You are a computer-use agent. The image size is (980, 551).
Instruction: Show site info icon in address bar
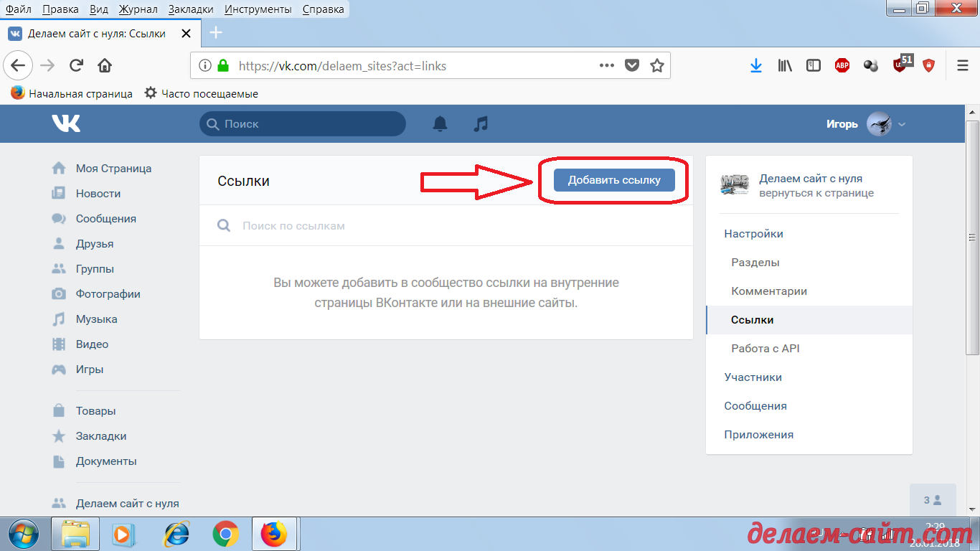[x=205, y=66]
